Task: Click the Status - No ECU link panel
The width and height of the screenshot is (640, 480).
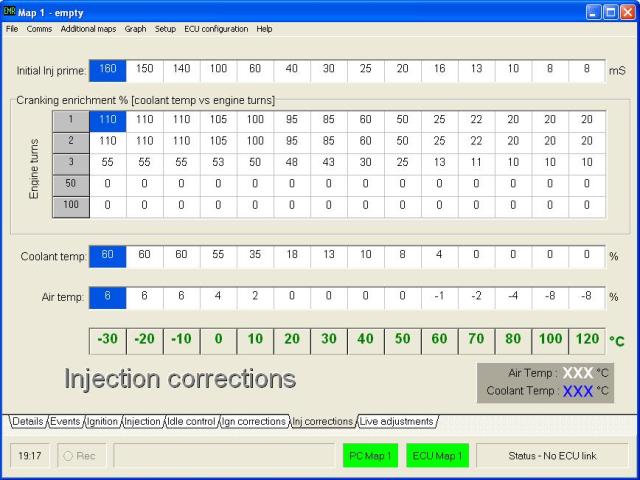Action: point(551,456)
